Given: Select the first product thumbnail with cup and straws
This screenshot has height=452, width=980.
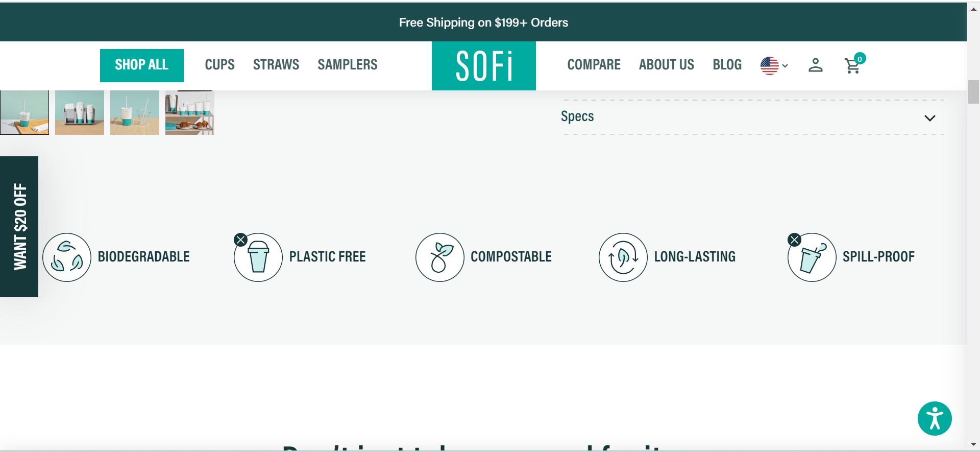Looking at the screenshot, I should click(x=24, y=112).
